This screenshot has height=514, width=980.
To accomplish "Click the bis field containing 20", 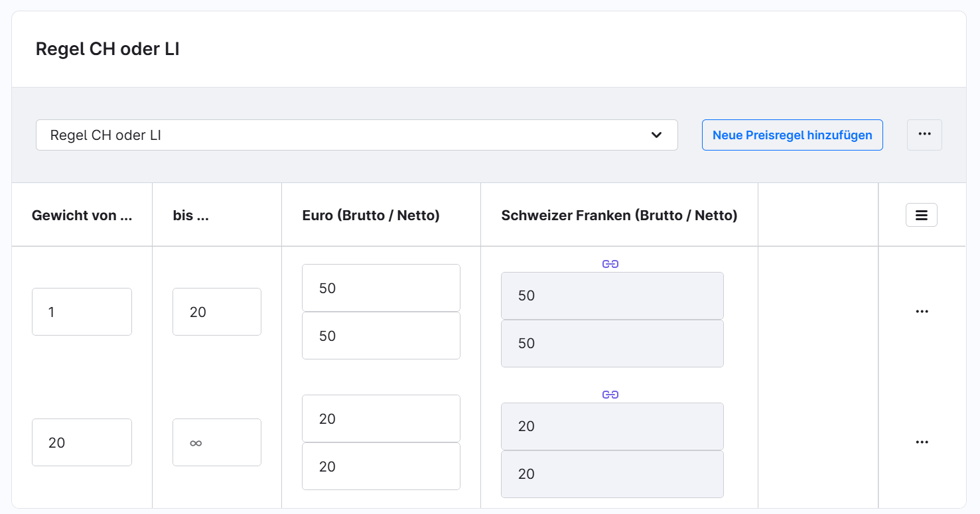I will (216, 312).
